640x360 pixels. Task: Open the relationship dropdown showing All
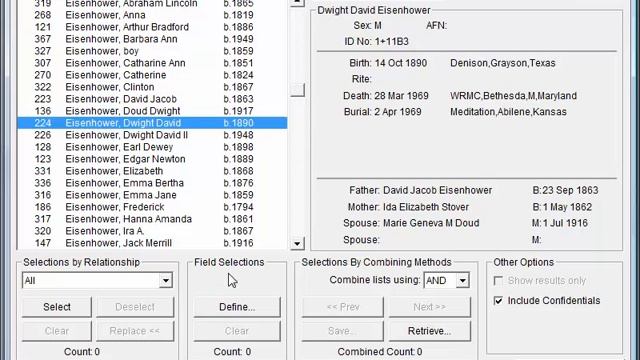click(166, 280)
